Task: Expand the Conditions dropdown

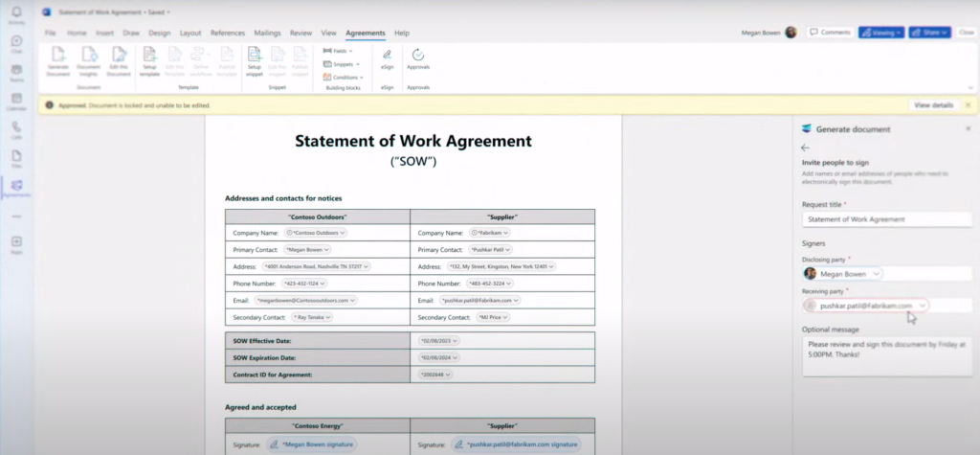Action: pos(344,77)
